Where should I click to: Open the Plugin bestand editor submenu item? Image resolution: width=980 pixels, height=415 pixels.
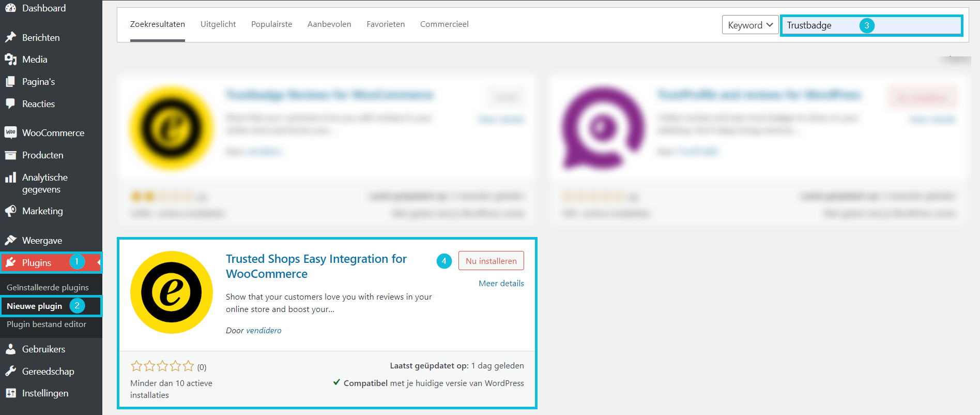click(47, 324)
